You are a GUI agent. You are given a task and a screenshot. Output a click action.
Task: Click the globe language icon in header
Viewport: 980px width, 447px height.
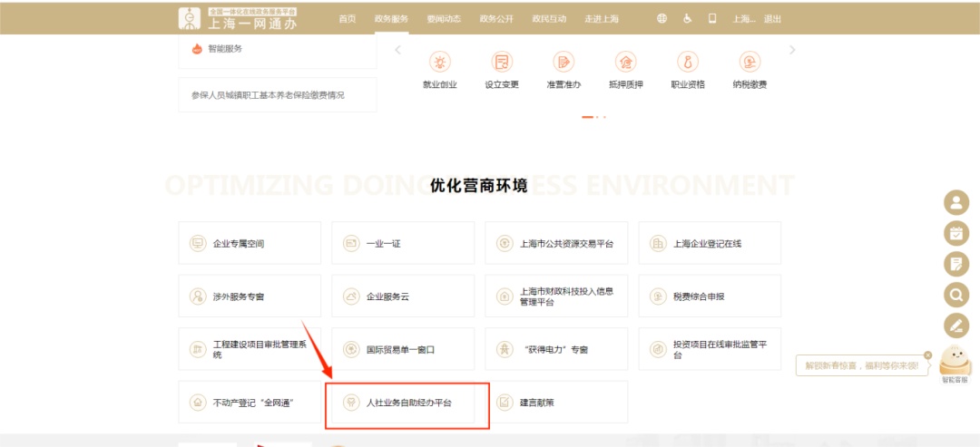[x=661, y=19]
